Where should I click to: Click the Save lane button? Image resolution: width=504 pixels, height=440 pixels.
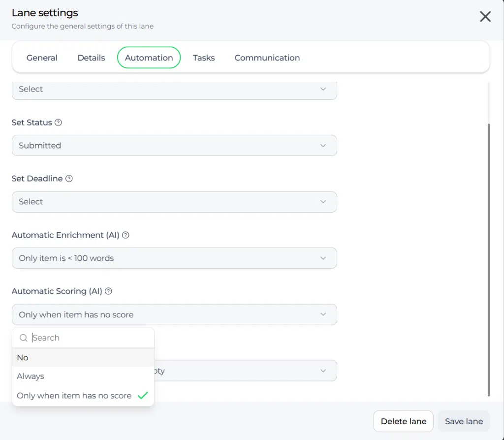click(464, 421)
